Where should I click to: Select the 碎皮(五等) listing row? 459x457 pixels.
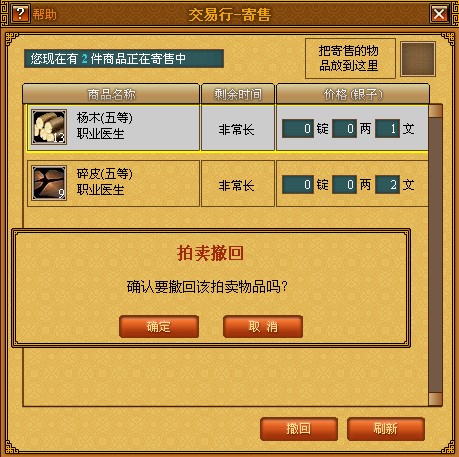click(x=228, y=184)
